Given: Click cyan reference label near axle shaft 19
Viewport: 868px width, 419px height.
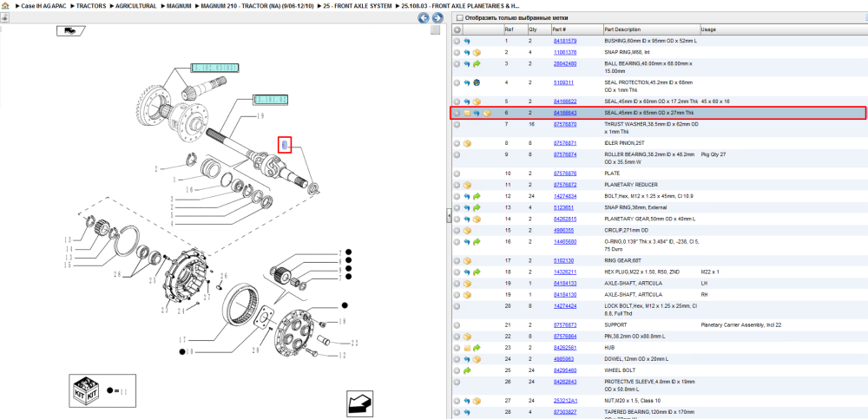Looking at the screenshot, I should (271, 100).
